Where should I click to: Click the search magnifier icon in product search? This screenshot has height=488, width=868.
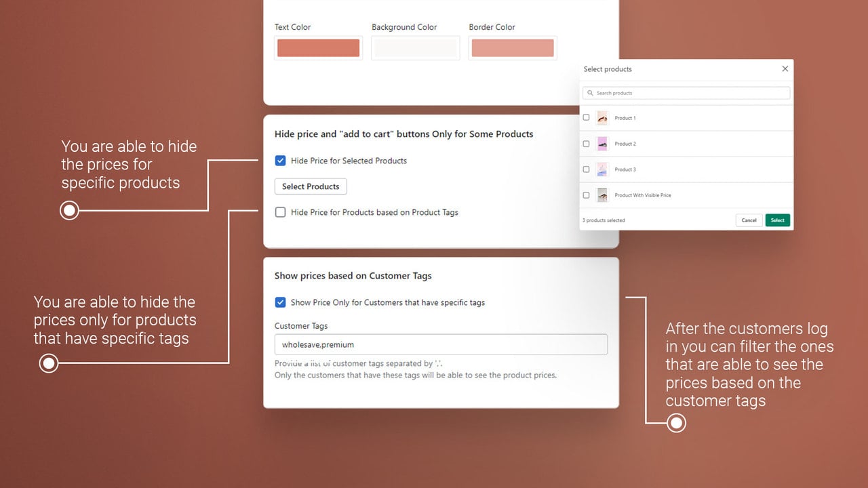[x=590, y=93]
